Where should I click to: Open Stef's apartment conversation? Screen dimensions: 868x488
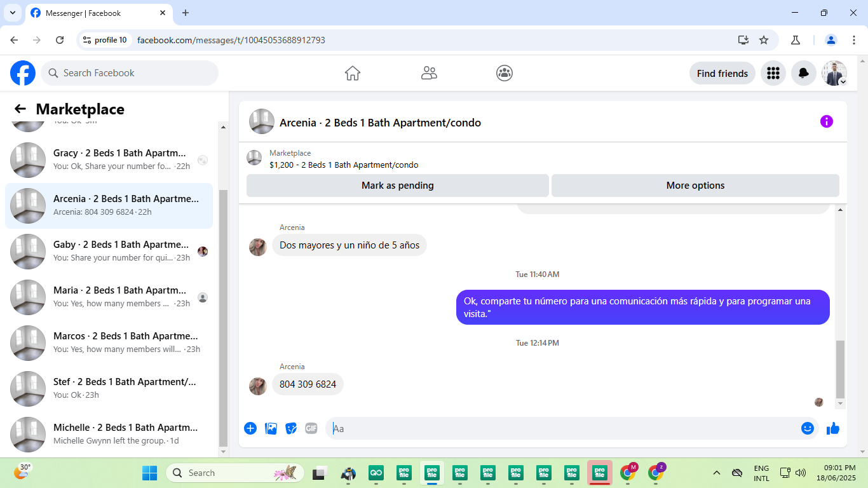pos(109,389)
